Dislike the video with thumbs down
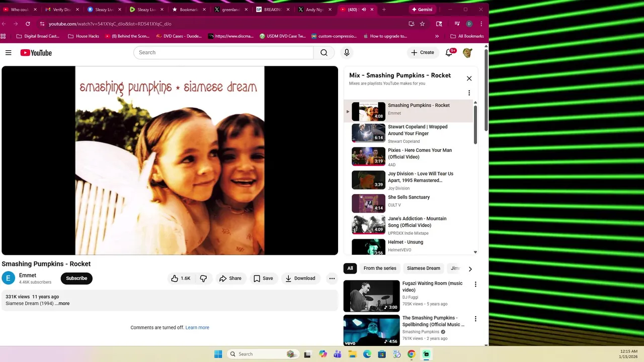This screenshot has height=362, width=644. coord(203,278)
